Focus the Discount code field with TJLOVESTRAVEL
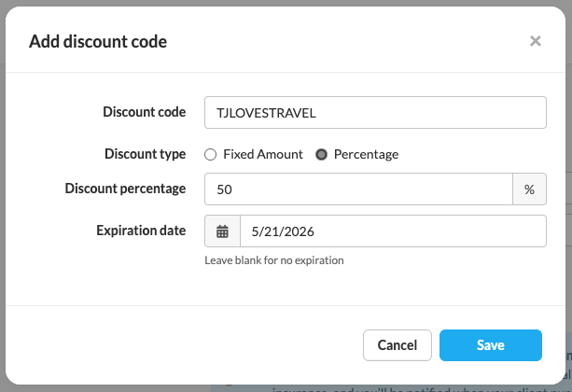 point(374,112)
